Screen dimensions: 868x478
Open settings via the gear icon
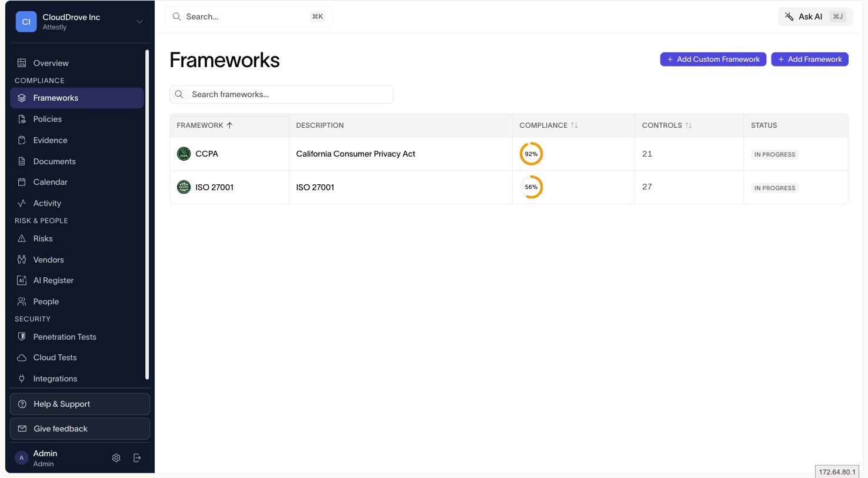pyautogui.click(x=116, y=458)
